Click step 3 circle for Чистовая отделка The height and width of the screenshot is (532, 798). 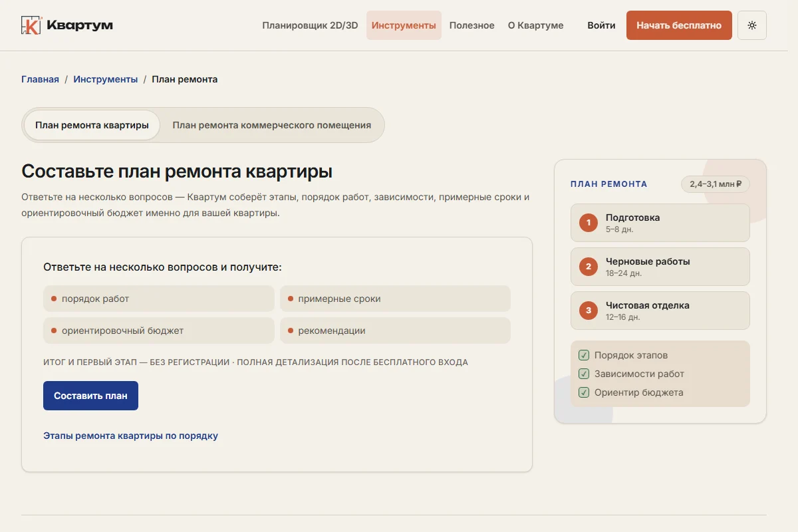pyautogui.click(x=589, y=311)
